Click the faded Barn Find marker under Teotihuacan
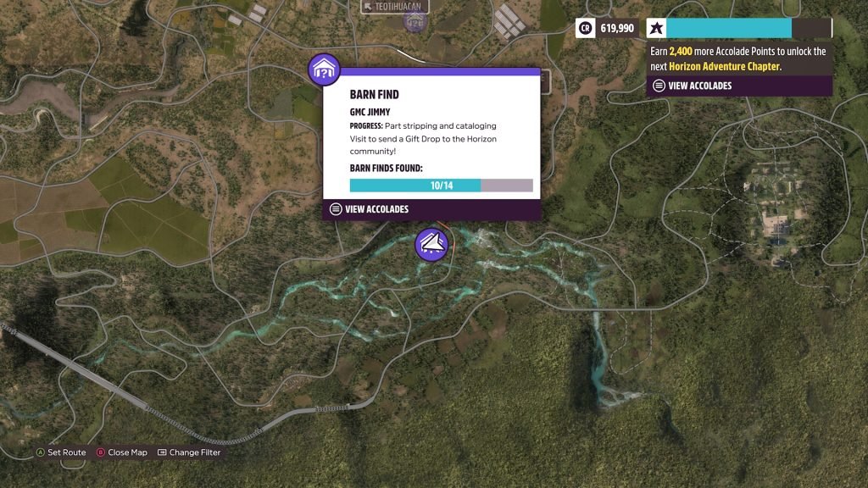This screenshot has height=488, width=868. 415,22
